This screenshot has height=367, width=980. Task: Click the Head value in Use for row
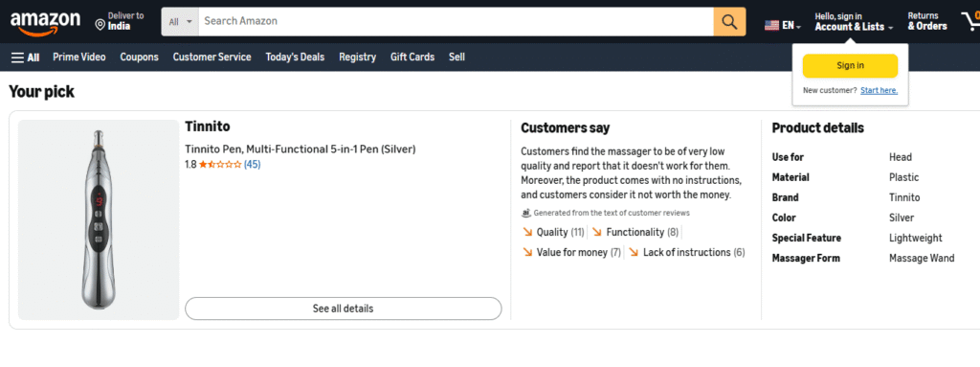pyautogui.click(x=901, y=157)
